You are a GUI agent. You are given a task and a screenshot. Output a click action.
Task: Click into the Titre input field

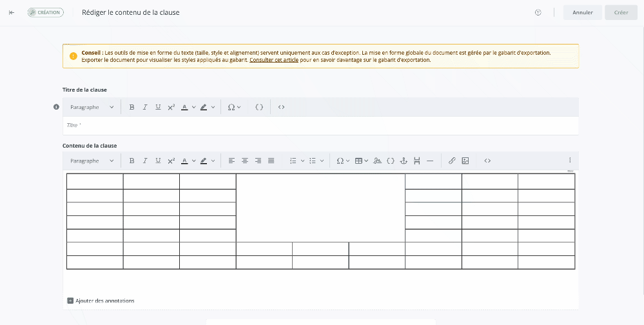[x=320, y=125]
